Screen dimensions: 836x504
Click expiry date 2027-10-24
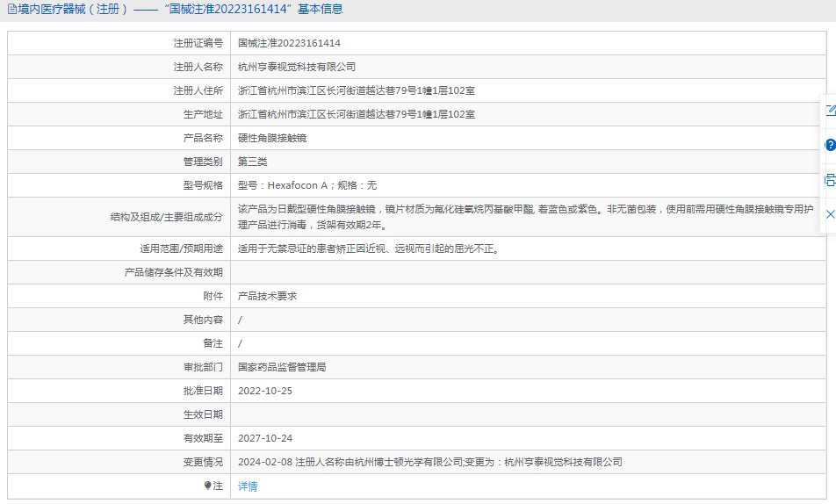tap(265, 438)
